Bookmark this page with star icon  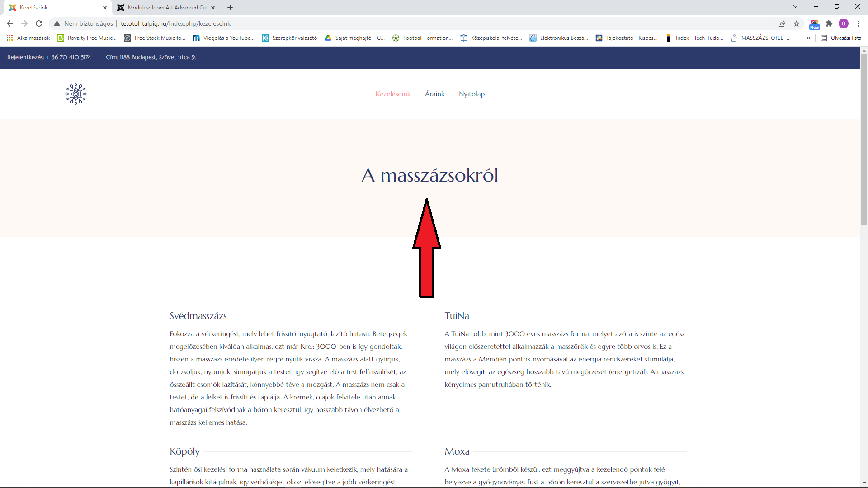tap(797, 23)
